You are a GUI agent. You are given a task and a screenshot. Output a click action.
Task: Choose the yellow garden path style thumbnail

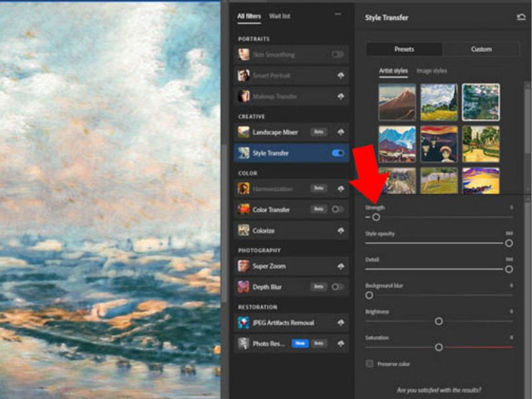click(x=481, y=144)
